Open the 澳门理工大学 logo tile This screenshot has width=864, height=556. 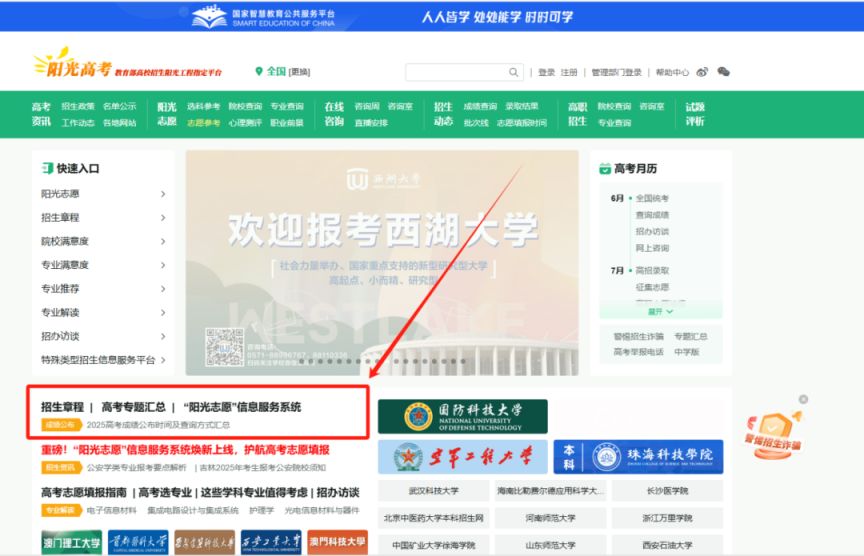coord(72,542)
